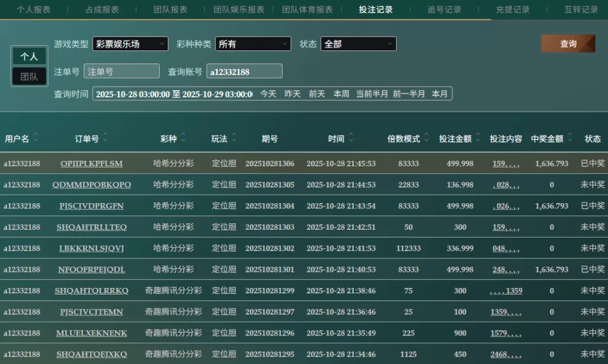Click the sort arrows next to 玩法
Image resolution: width=608 pixels, height=364 pixels.
pos(234,138)
